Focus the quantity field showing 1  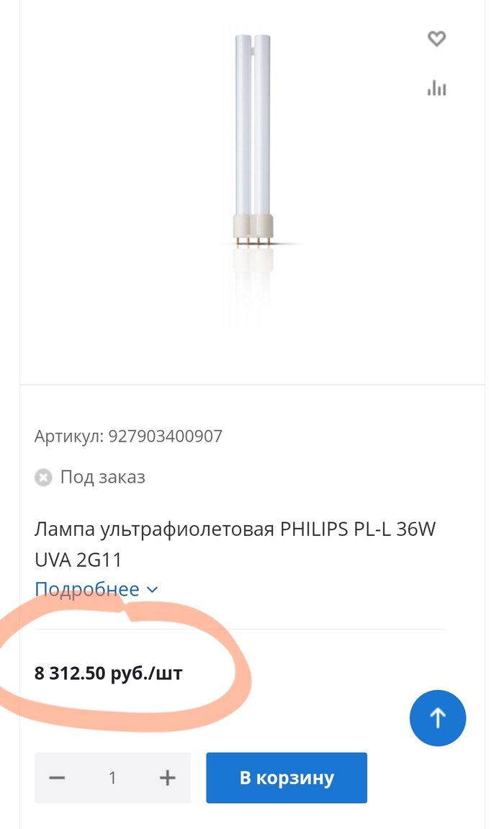pyautogui.click(x=112, y=778)
